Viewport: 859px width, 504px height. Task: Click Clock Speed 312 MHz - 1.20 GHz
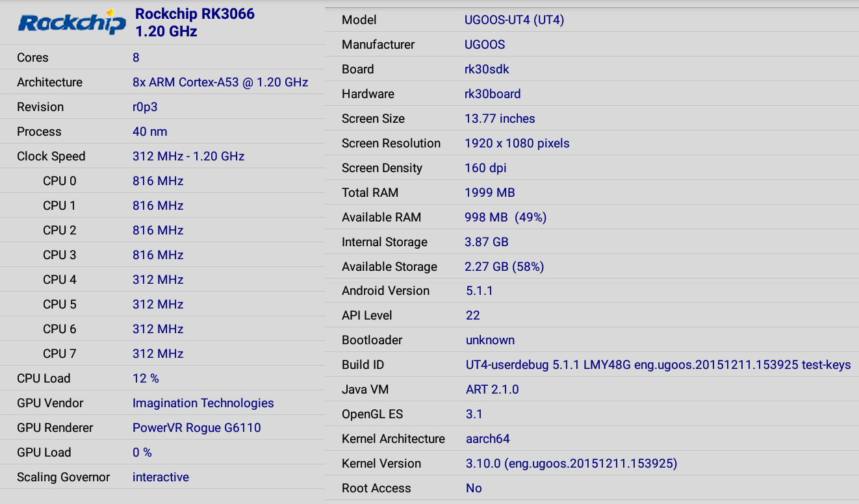click(188, 156)
